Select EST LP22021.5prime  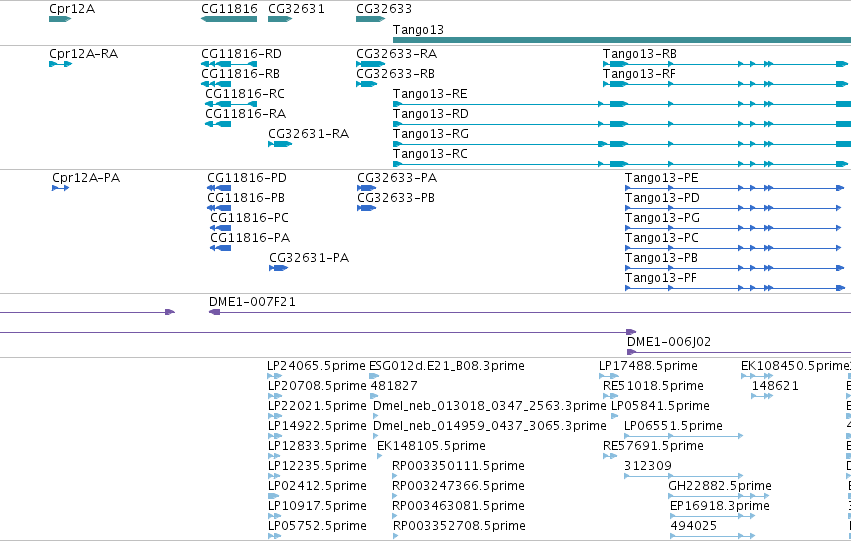317,406
